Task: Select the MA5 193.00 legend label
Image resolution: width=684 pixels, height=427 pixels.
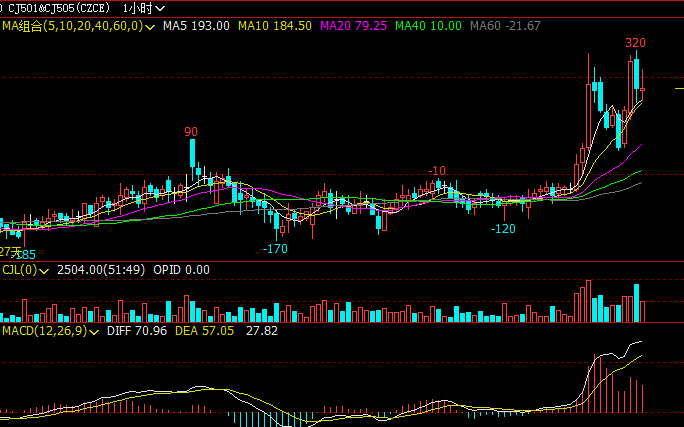Action: [x=196, y=25]
